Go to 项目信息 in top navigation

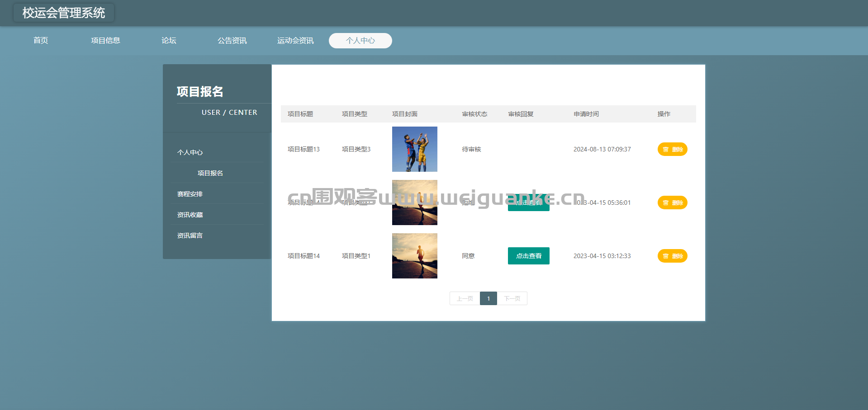(105, 41)
